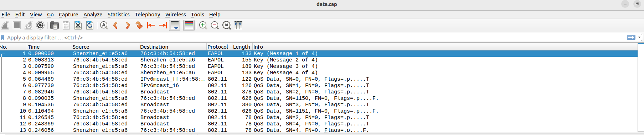This screenshot has width=644, height=135.
Task: Select packet 6 to IPv6mcast_16
Action: 319,85
